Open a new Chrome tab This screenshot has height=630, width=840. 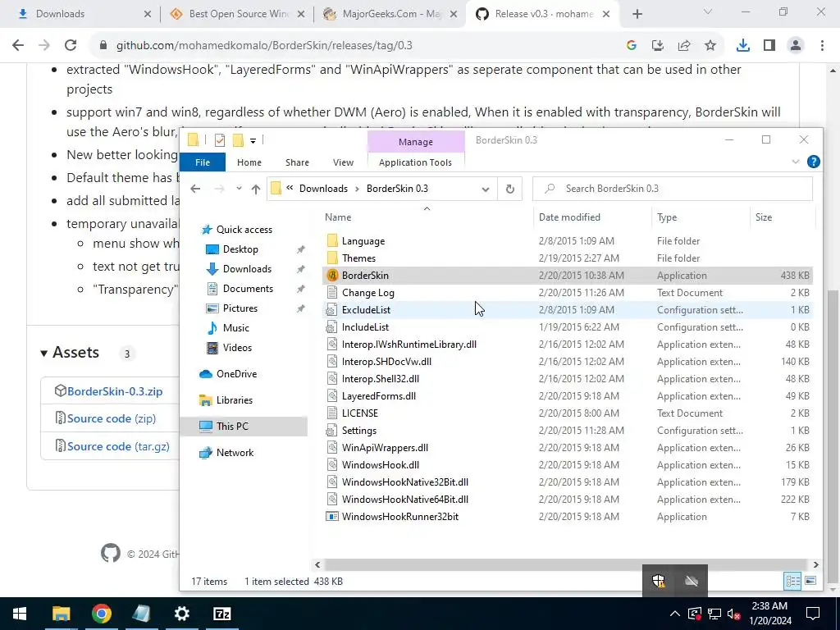637,14
